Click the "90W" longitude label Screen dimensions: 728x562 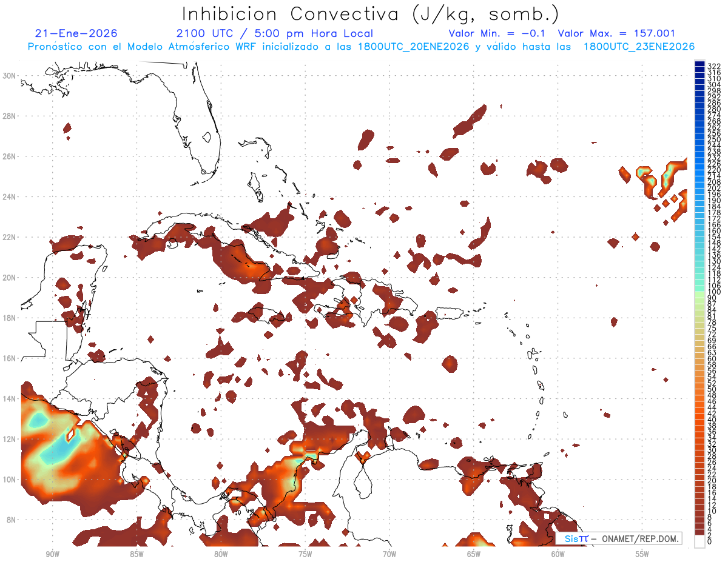[x=52, y=554]
